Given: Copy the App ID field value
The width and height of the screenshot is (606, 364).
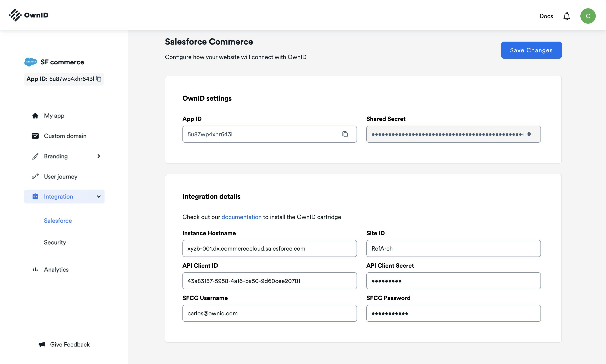Looking at the screenshot, I should coord(345,134).
